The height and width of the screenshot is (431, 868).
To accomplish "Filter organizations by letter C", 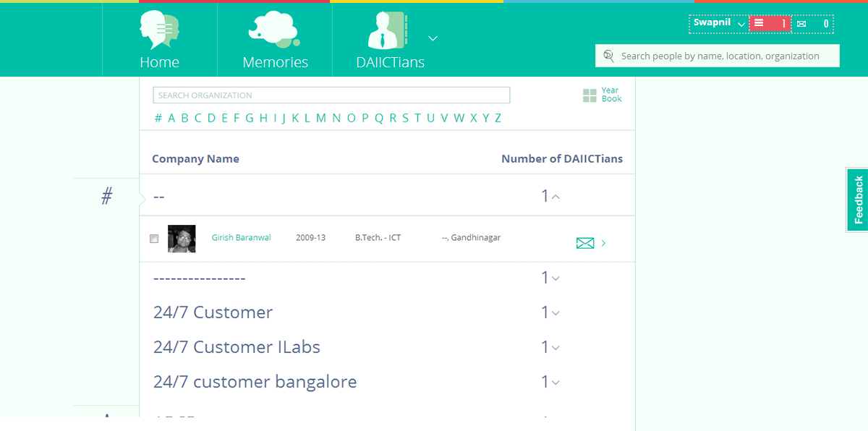I will click(198, 118).
